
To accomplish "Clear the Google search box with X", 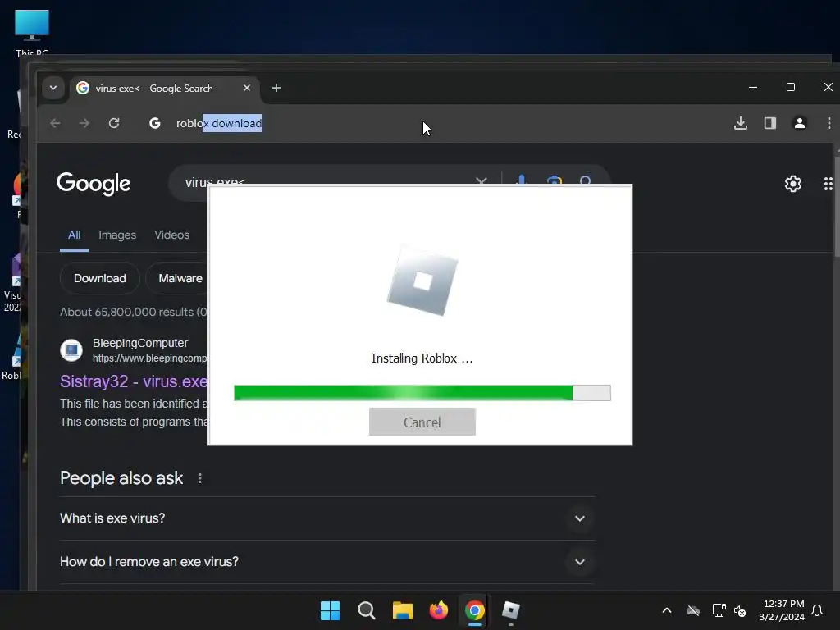I will coord(481,181).
